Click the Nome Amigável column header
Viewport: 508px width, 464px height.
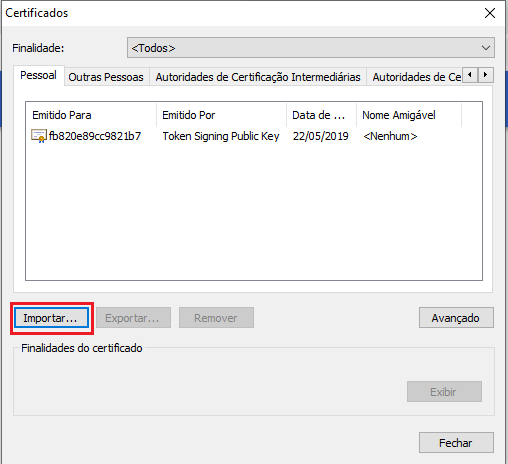pos(409,115)
